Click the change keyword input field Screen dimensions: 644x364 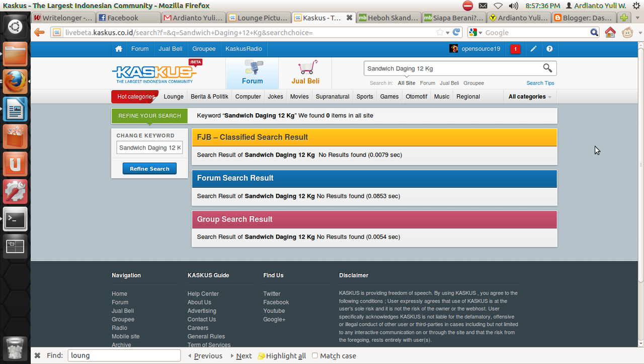(x=149, y=148)
